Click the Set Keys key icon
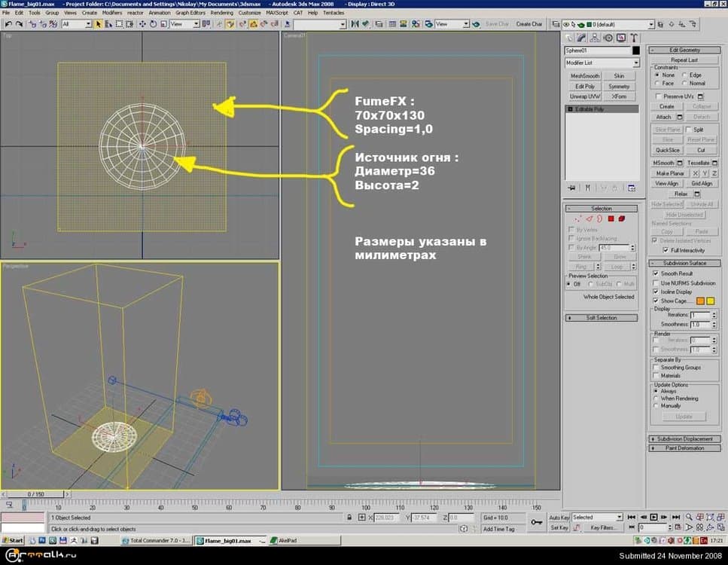 (x=537, y=521)
